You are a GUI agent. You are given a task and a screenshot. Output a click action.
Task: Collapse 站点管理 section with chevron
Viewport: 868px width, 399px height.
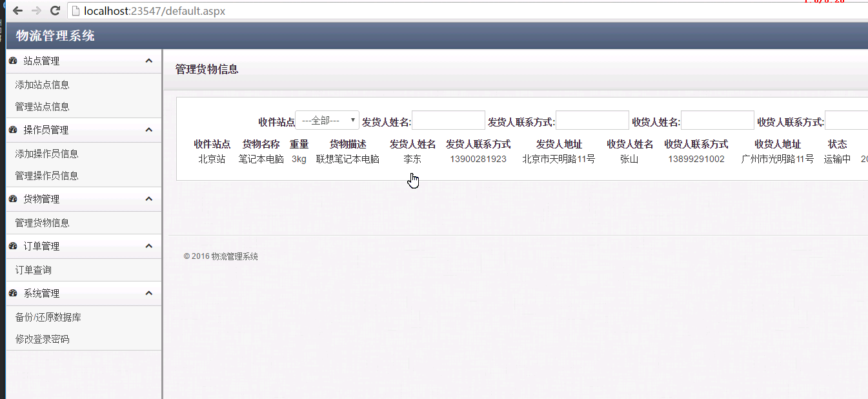tap(149, 61)
